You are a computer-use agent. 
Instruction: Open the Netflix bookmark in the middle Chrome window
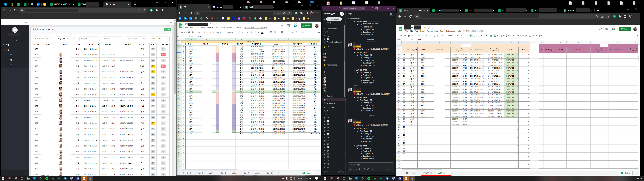(218, 18)
